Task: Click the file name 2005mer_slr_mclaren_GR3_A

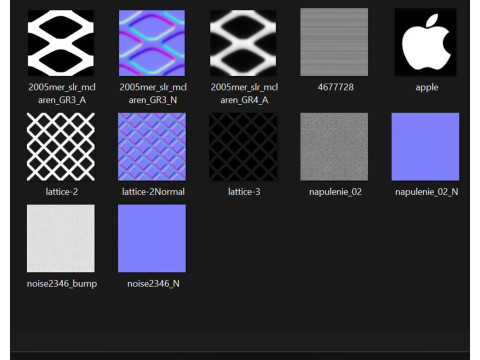Action: tap(62, 93)
